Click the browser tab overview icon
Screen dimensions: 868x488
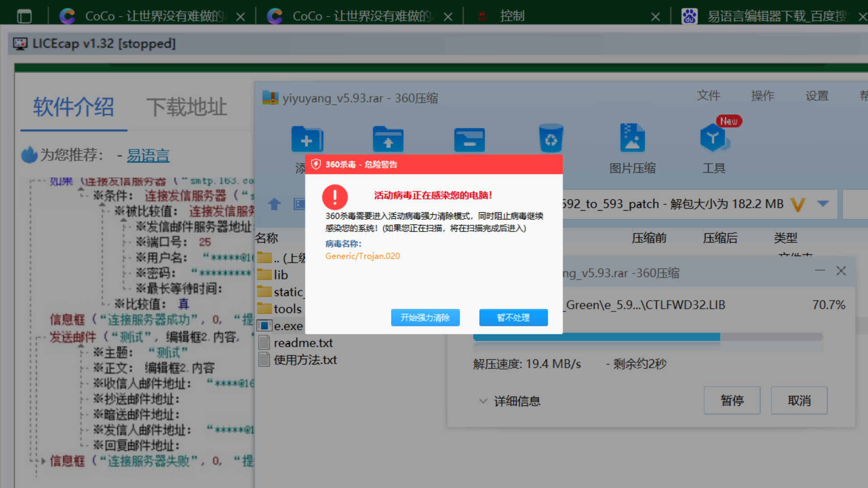24,16
